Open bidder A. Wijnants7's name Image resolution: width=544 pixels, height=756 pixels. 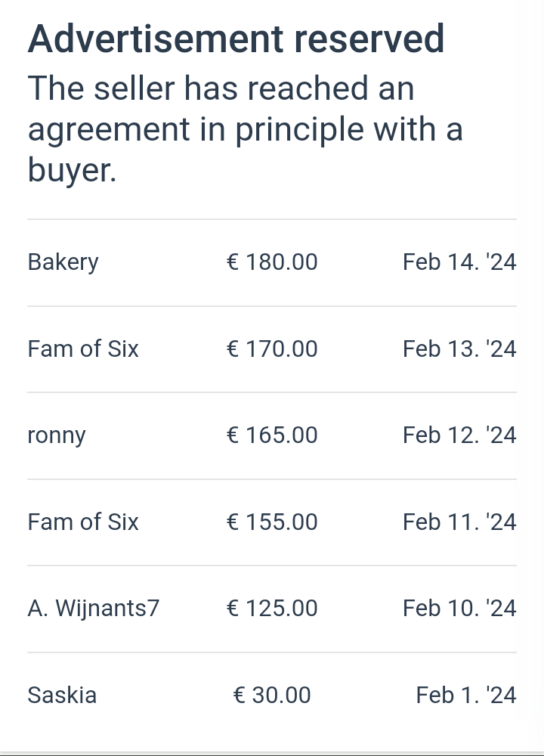tap(94, 609)
